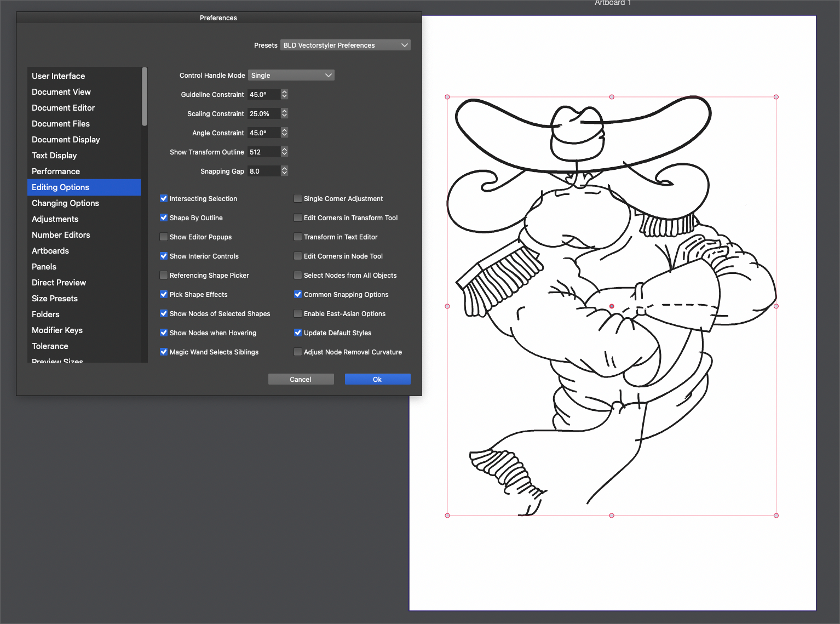840x624 pixels.
Task: Click the top-left selection handle on artwork
Action: (x=447, y=97)
